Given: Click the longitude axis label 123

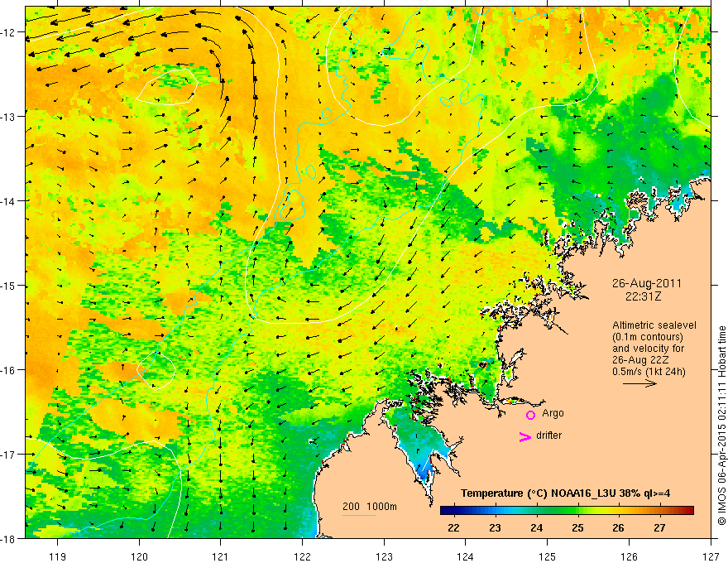Looking at the screenshot, I should pyautogui.click(x=384, y=556).
